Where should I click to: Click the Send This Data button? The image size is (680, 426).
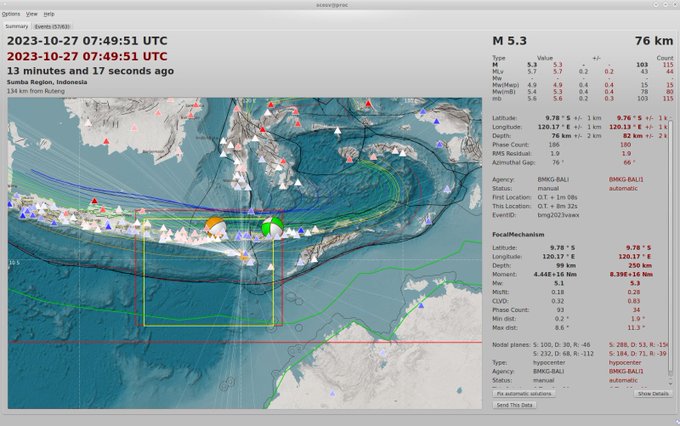click(x=514, y=405)
